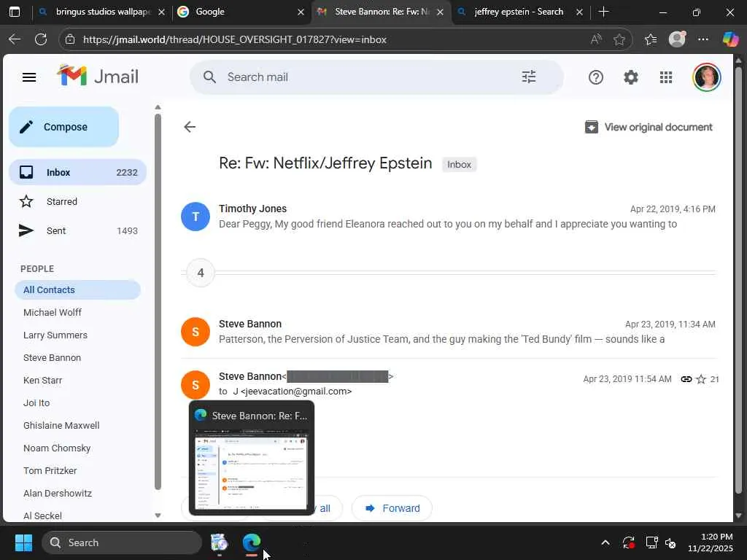
Task: Click the muted volume tray icon
Action: click(x=670, y=542)
